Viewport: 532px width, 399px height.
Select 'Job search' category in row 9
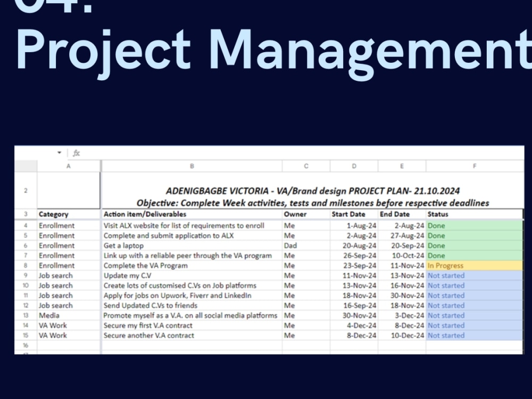69,276
